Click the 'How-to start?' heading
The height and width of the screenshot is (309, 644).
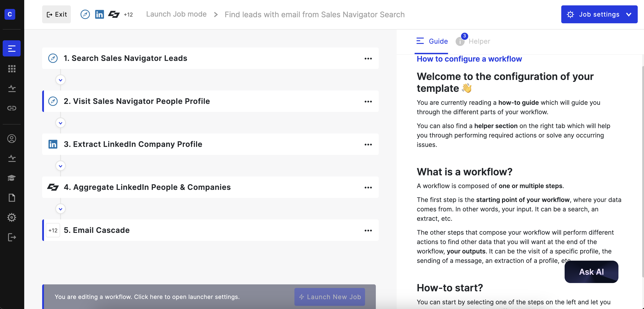[x=450, y=288]
